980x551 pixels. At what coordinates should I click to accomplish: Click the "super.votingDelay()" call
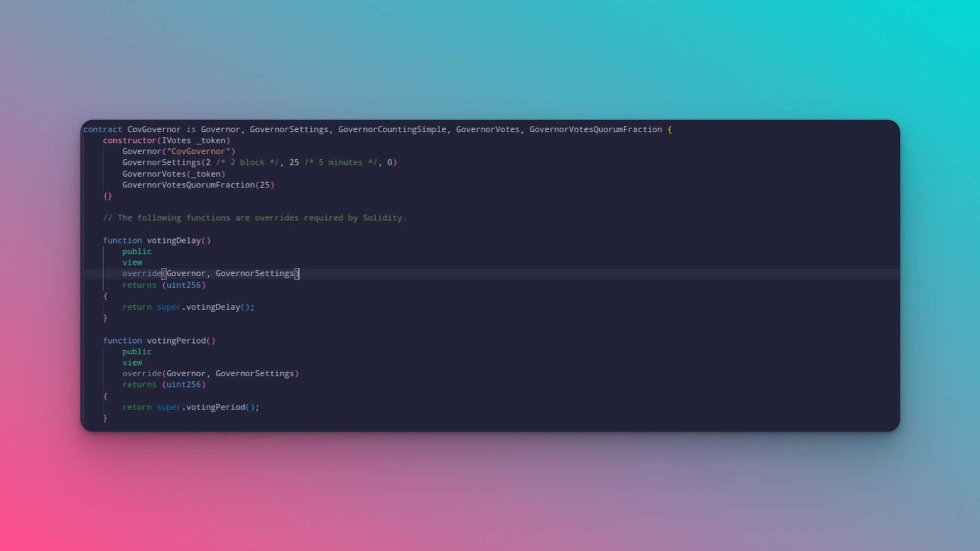[203, 308]
